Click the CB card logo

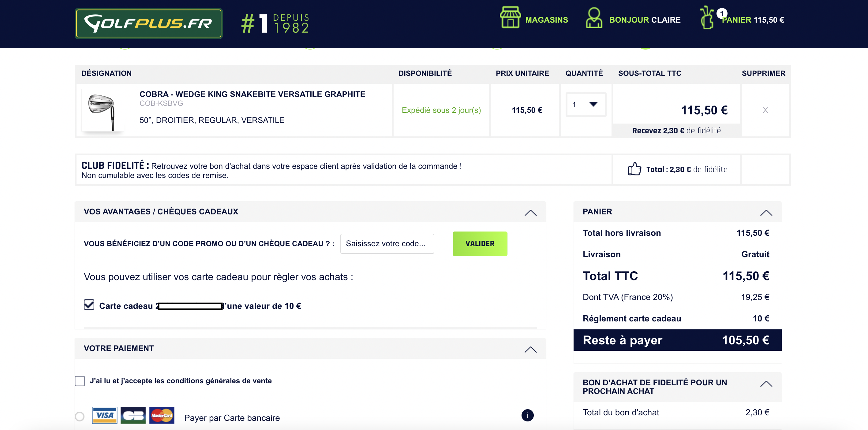[x=133, y=415]
